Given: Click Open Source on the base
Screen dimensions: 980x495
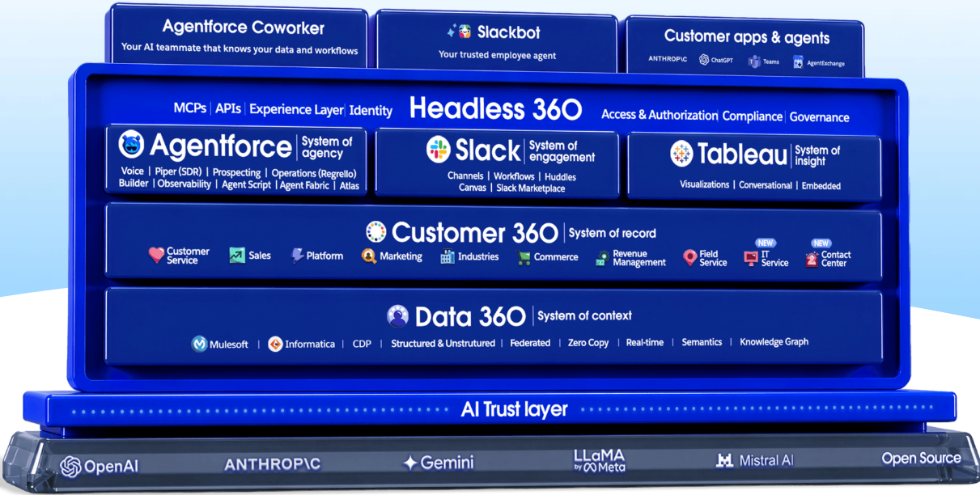Looking at the screenshot, I should point(922,459).
